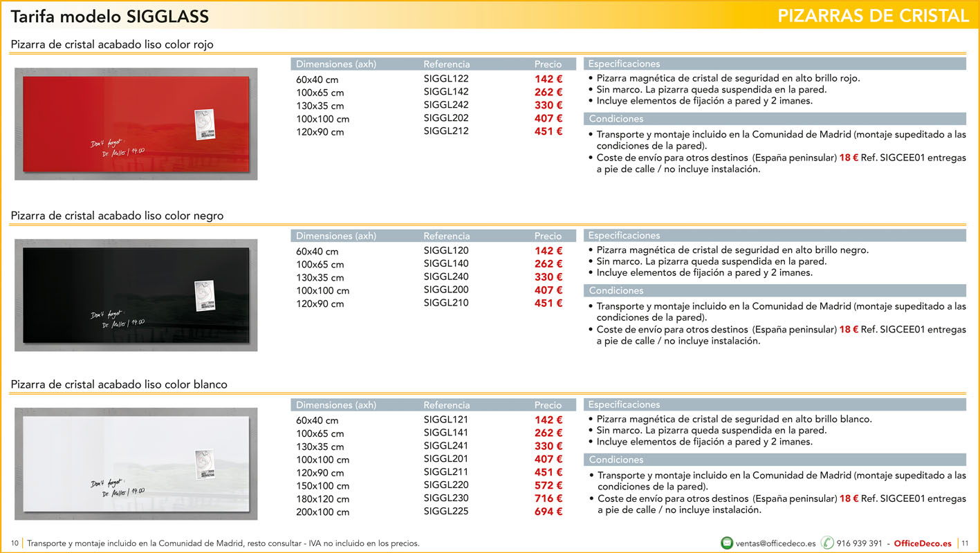Select the black glass board image
Screen dimensions: 980x553
click(136, 295)
